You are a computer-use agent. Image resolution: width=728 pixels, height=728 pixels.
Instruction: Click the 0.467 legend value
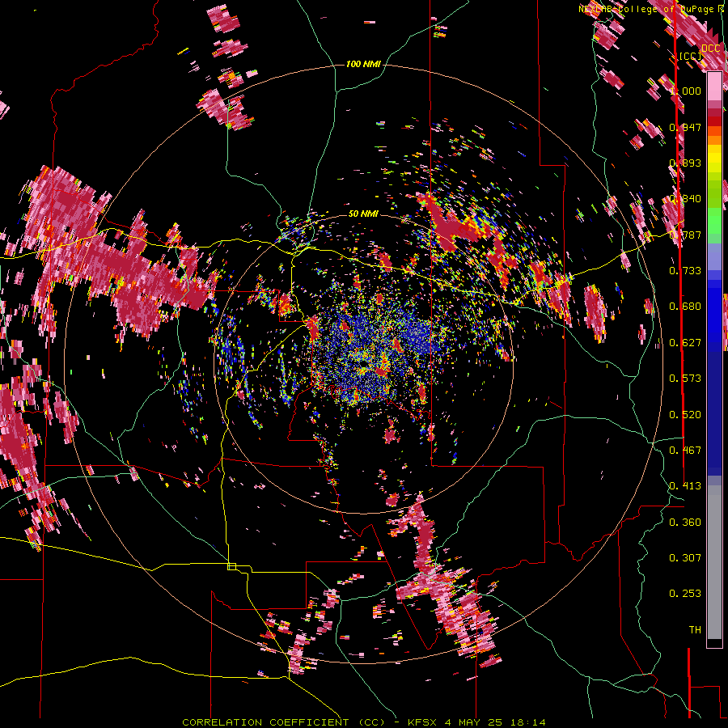point(685,451)
